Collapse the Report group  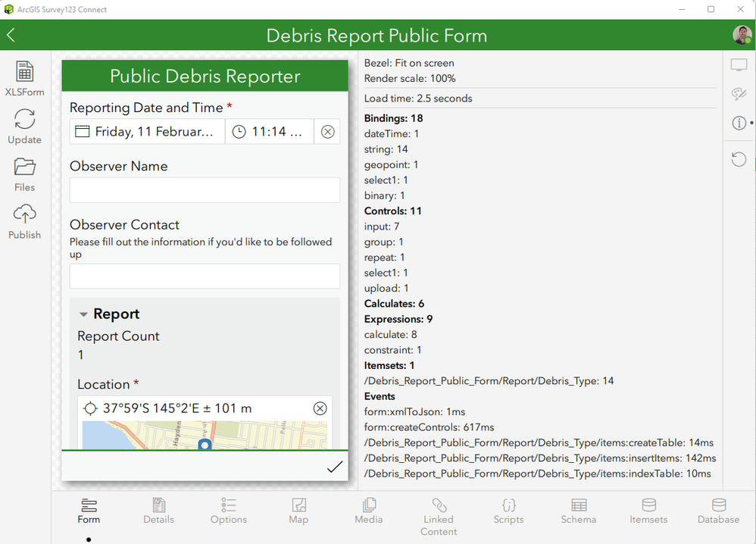tap(83, 314)
